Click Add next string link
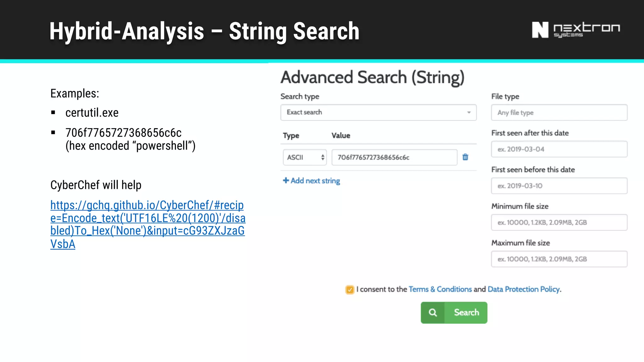Image resolution: width=644 pixels, height=362 pixels. (x=312, y=181)
